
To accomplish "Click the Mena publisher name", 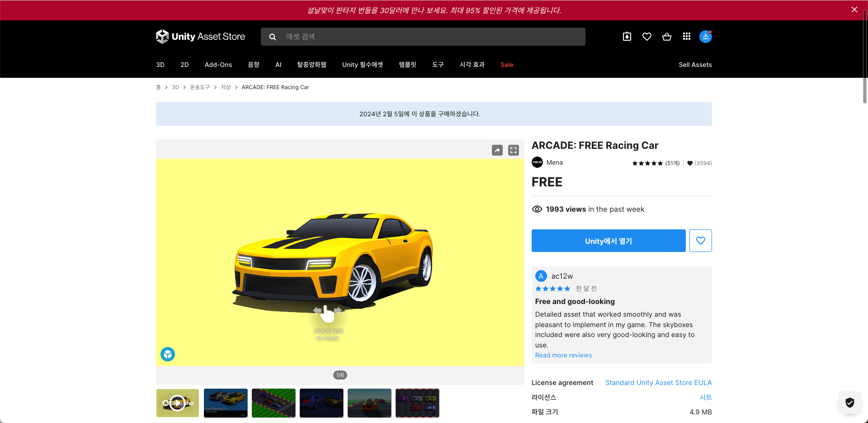I will coord(555,162).
